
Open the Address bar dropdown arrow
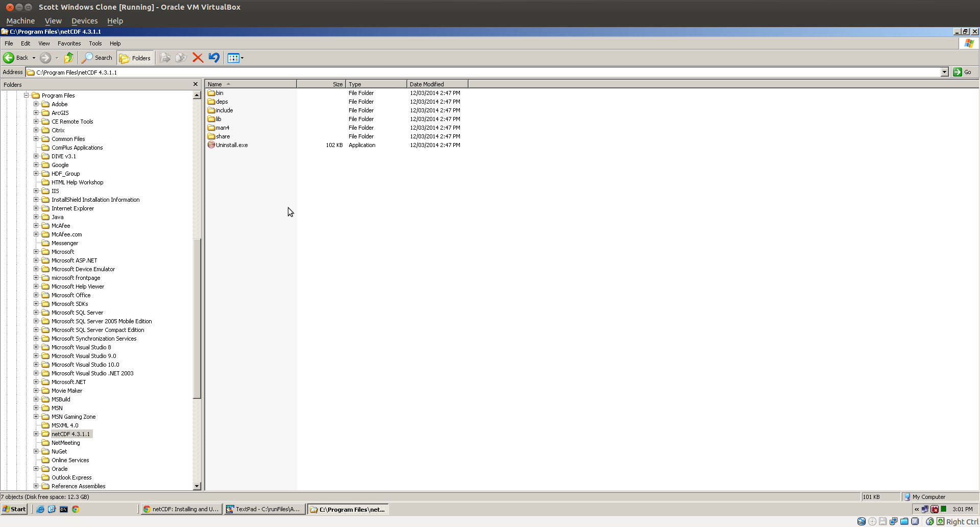tap(944, 72)
